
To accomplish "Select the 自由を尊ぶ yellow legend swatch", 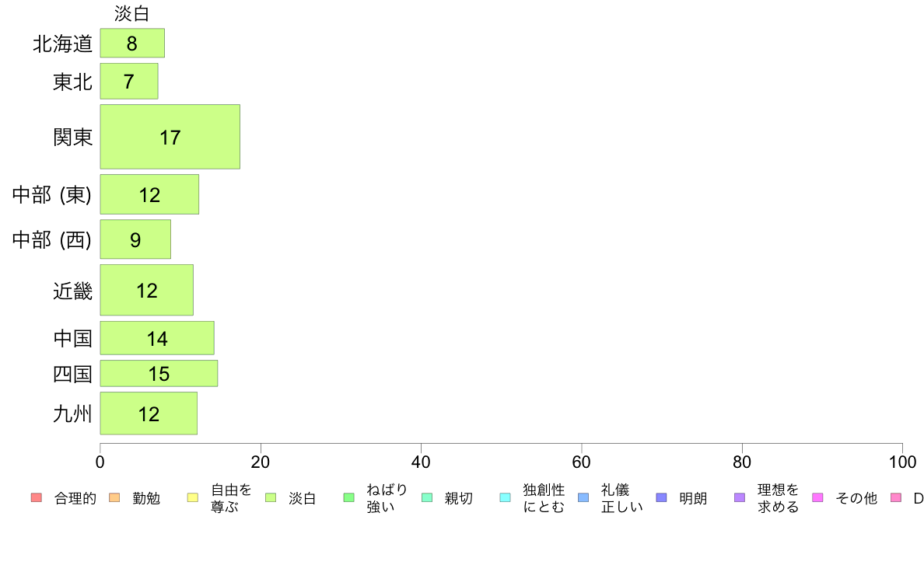I will pyautogui.click(x=193, y=497).
